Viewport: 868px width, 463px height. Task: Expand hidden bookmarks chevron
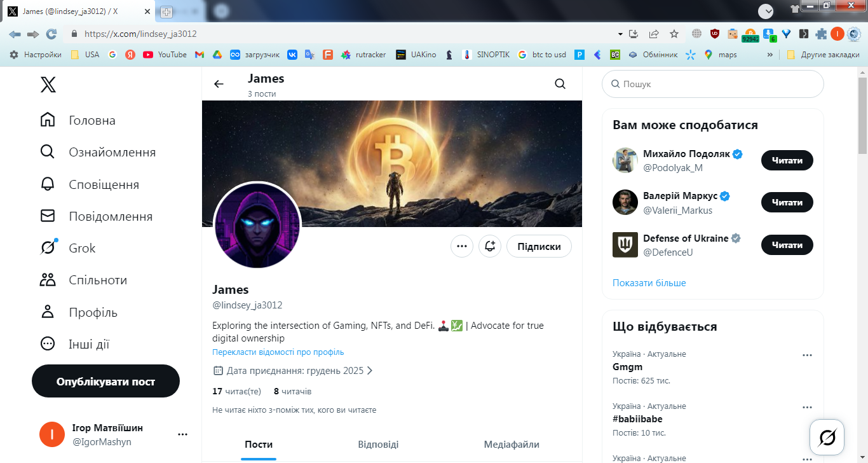click(770, 55)
